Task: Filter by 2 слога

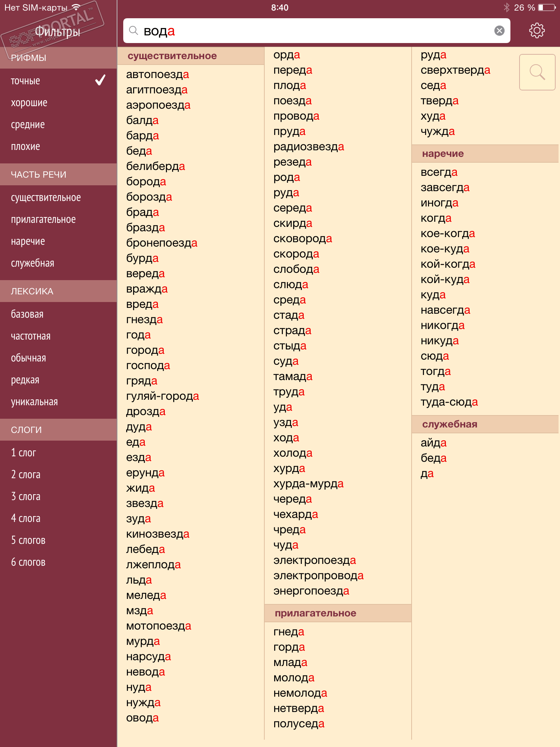Action: pyautogui.click(x=58, y=475)
